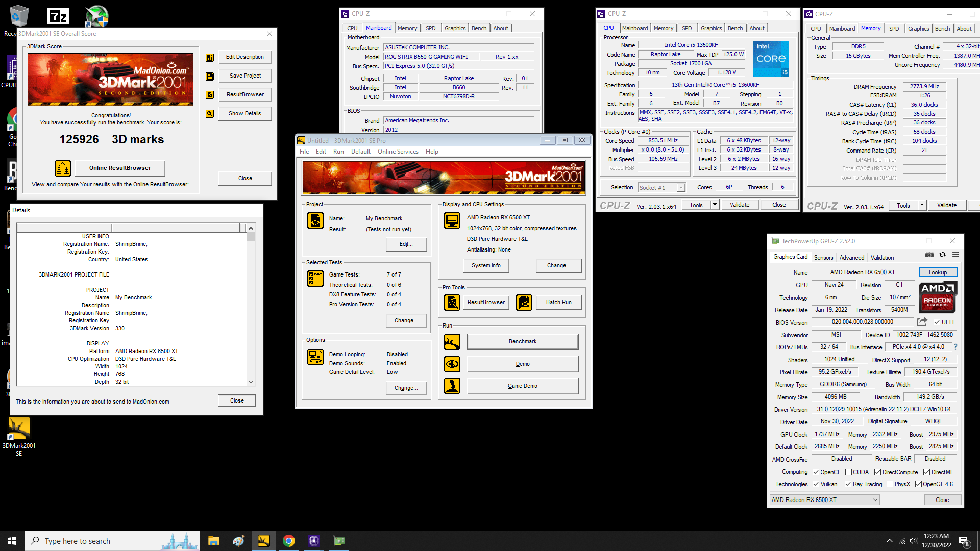The image size is (980, 551).
Task: Toggle the CUDA checkbox
Action: tap(848, 472)
